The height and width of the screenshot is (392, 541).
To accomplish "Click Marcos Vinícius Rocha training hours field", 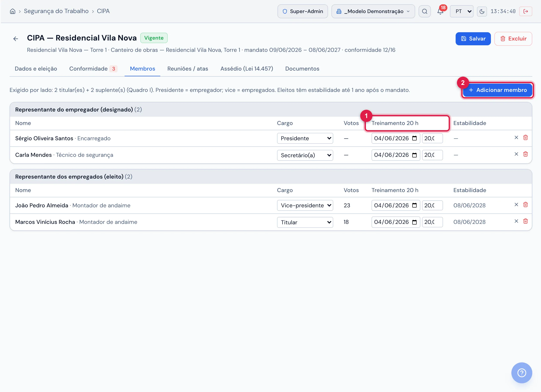I will [432, 222].
